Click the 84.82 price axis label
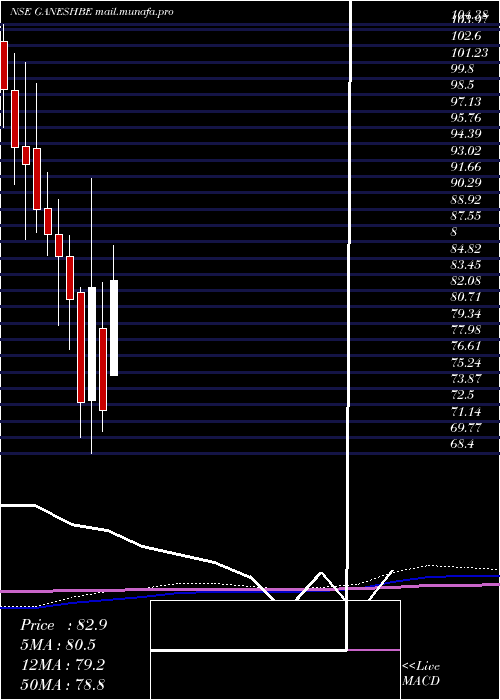Viewport: 500px width, 700px height. pos(466,249)
